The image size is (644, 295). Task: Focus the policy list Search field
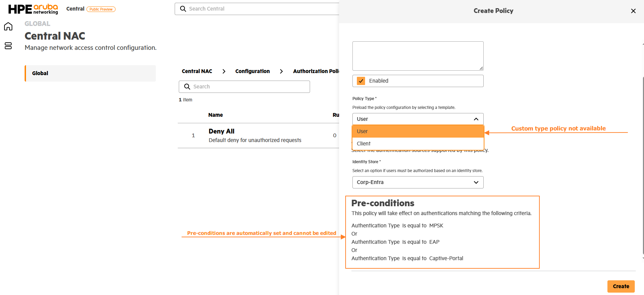(x=244, y=87)
